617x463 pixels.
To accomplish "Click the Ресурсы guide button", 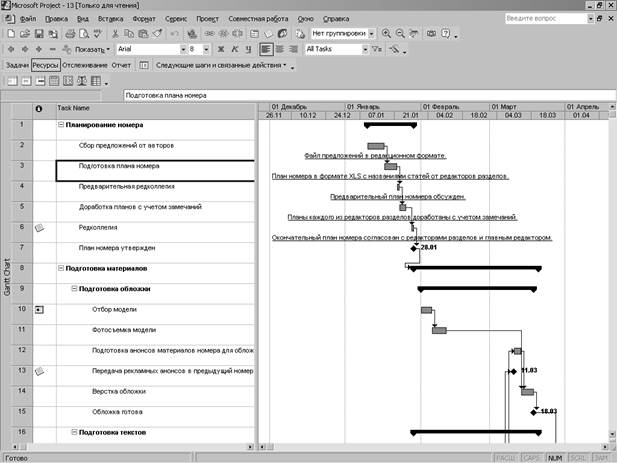I will click(x=45, y=64).
